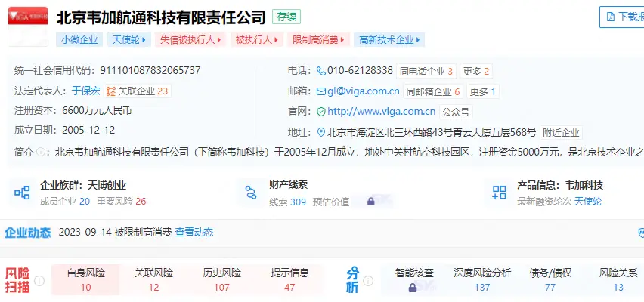The image size is (644, 302).
Task: Click 线索 309 link
Action: tap(287, 202)
